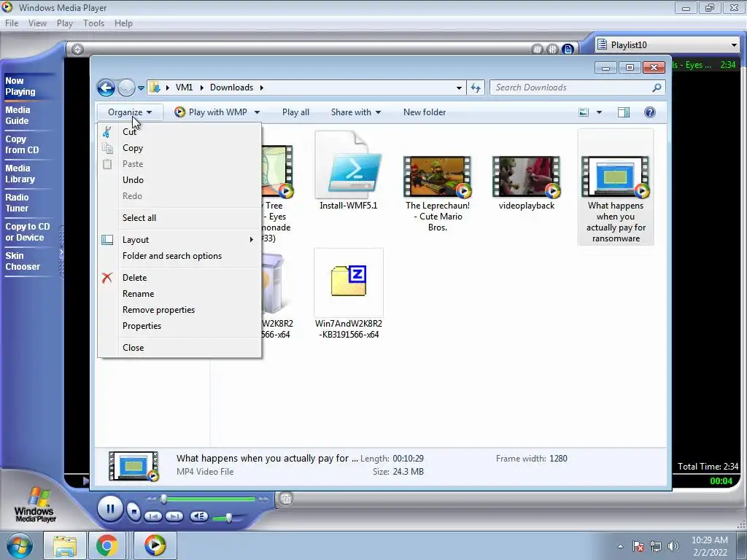747x560 pixels.
Task: Click the volume slider thumb
Action: (229, 518)
